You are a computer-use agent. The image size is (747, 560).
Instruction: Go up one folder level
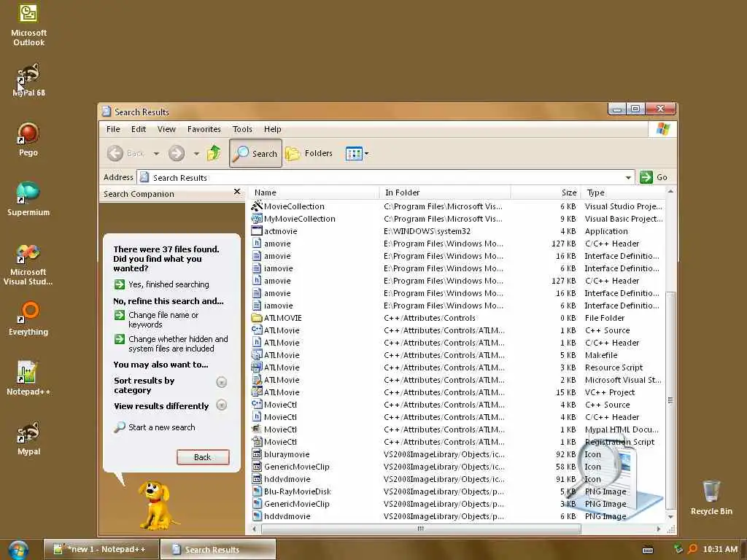coord(214,153)
